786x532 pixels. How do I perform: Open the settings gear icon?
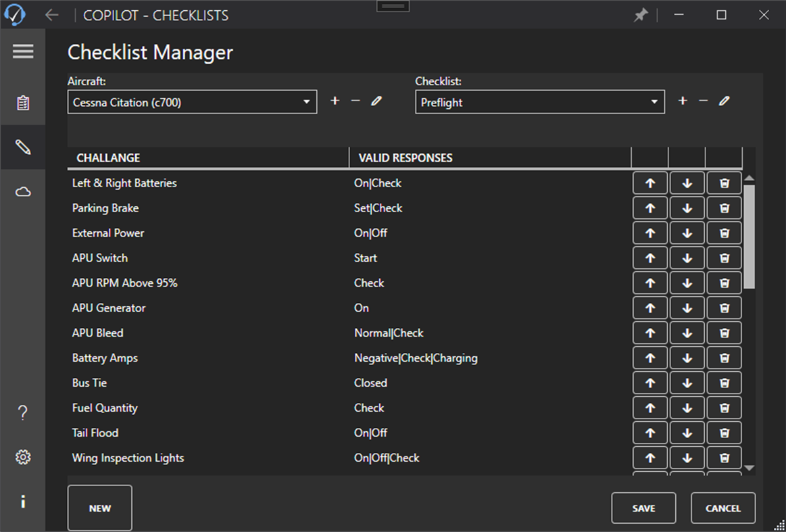23,457
